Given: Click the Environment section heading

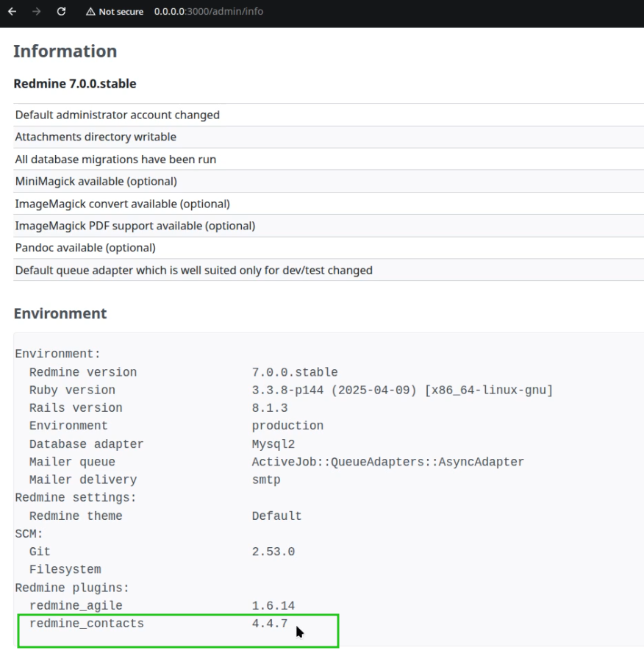Looking at the screenshot, I should tap(60, 313).
